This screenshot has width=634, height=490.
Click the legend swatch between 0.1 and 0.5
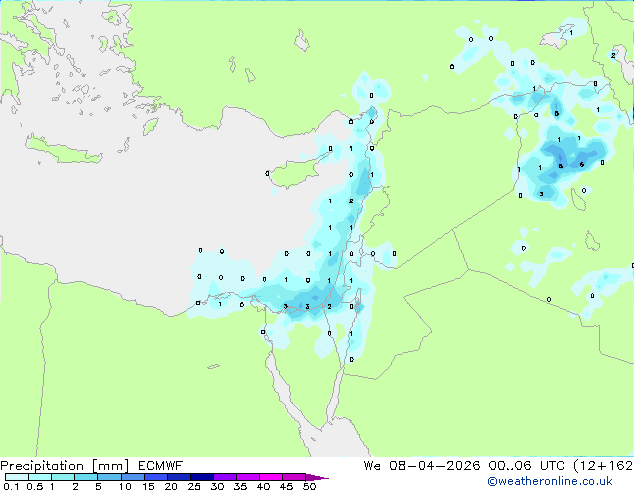click(x=17, y=477)
